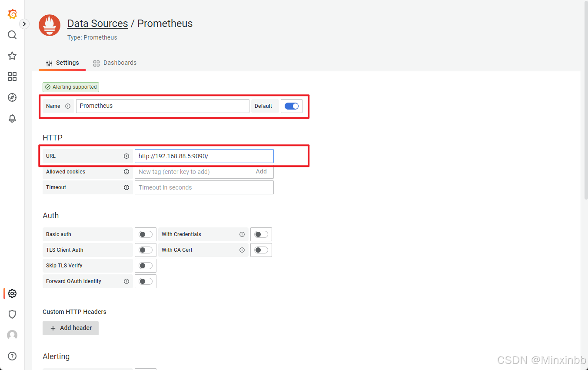Click info icon for With CA Cert
Viewport: 588px width, 370px height.
242,250
